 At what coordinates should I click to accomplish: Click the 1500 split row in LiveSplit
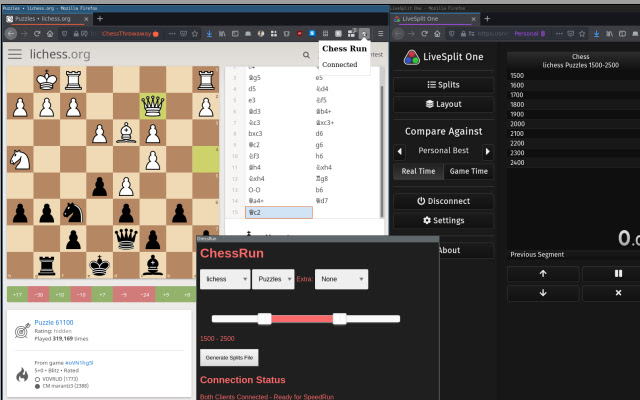click(x=573, y=76)
